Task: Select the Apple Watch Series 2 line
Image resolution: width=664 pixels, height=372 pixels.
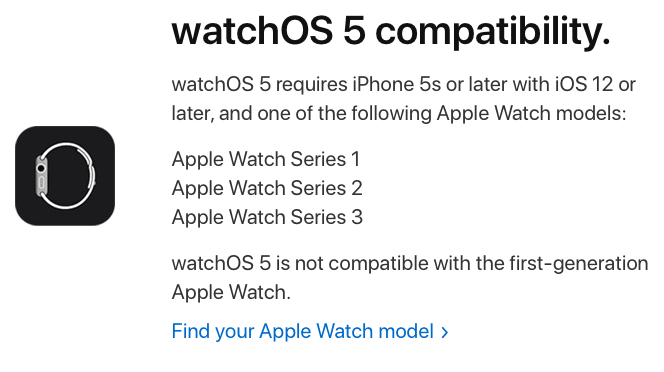Action: pos(267,188)
